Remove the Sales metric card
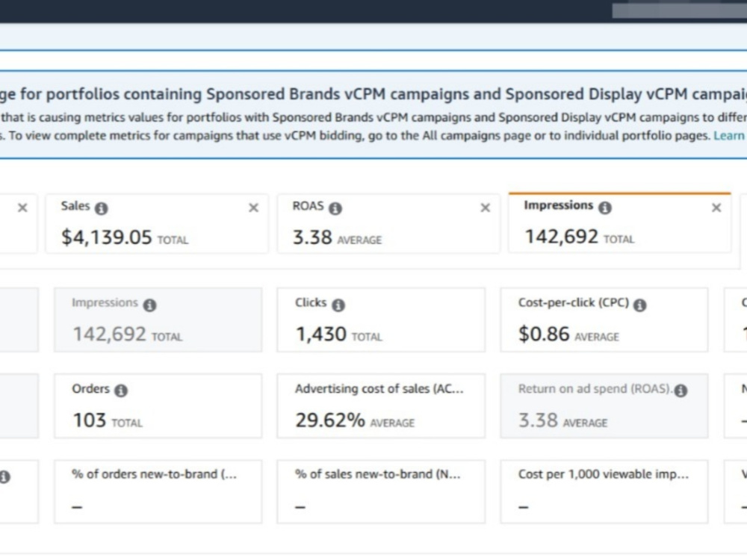The image size is (747, 560). (253, 208)
